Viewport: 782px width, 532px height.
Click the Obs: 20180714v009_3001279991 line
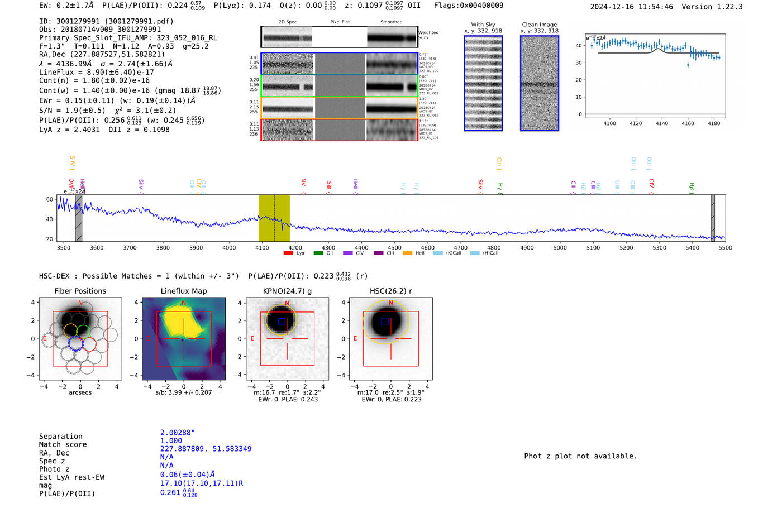100,30
